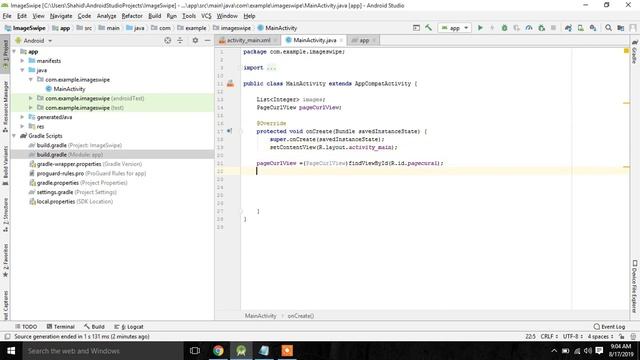640x360 pixels.
Task: Run the app with the green play icon
Action: (480, 28)
